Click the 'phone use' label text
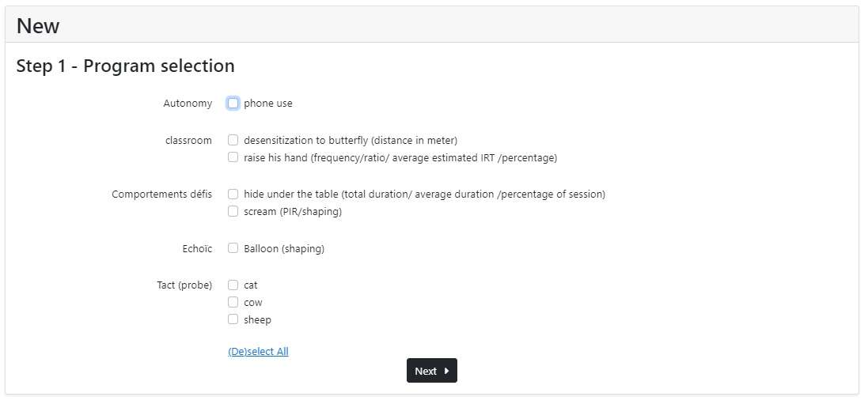868x404 pixels. tap(268, 104)
